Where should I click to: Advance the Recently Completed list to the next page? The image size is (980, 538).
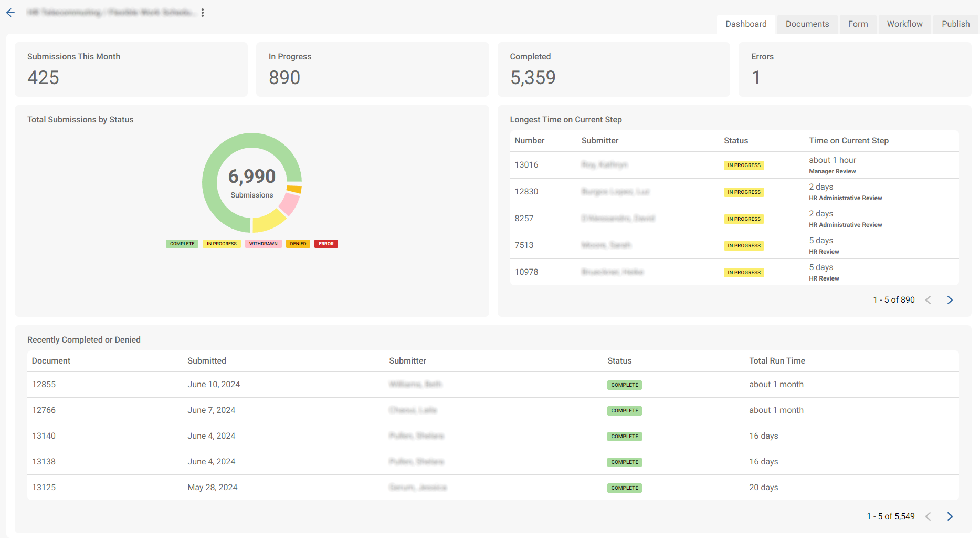[950, 516]
